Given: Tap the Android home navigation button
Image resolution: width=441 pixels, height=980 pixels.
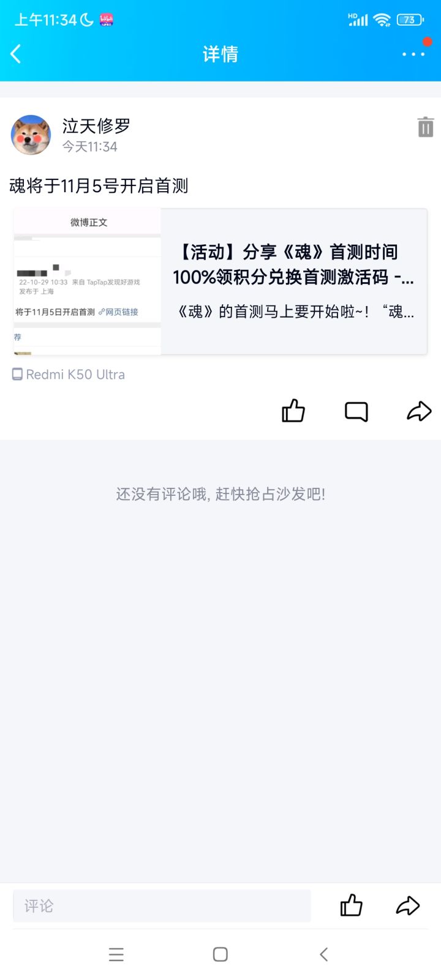Looking at the screenshot, I should (221, 954).
